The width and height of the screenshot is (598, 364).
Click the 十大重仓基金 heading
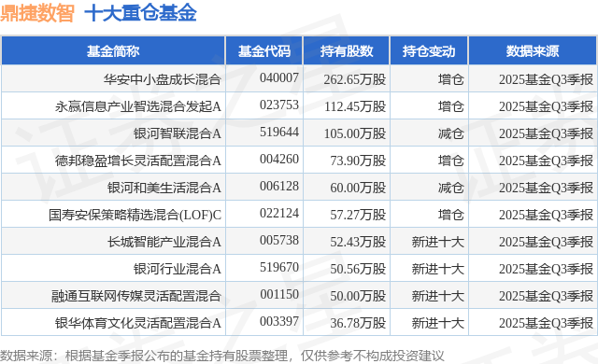click(x=140, y=13)
